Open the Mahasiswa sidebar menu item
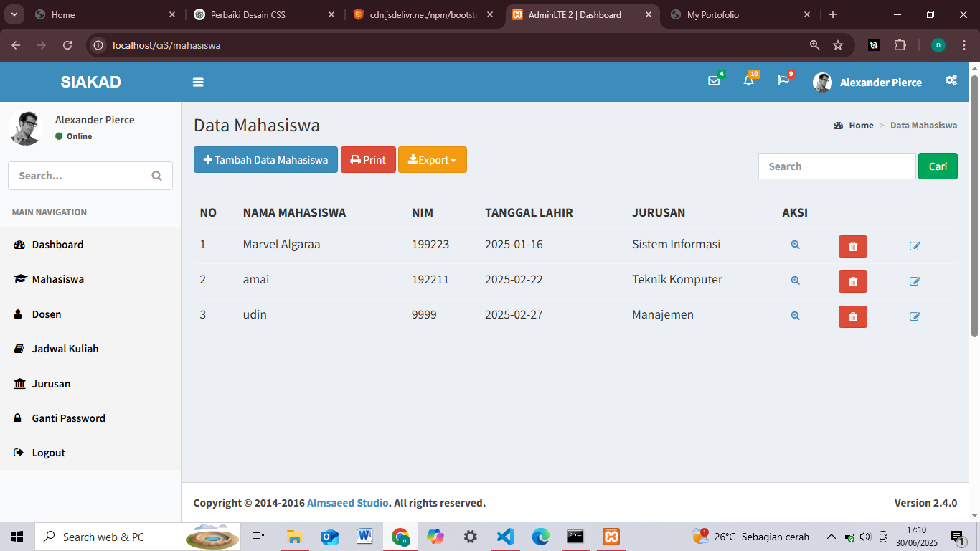This screenshot has height=551, width=980. tap(57, 279)
